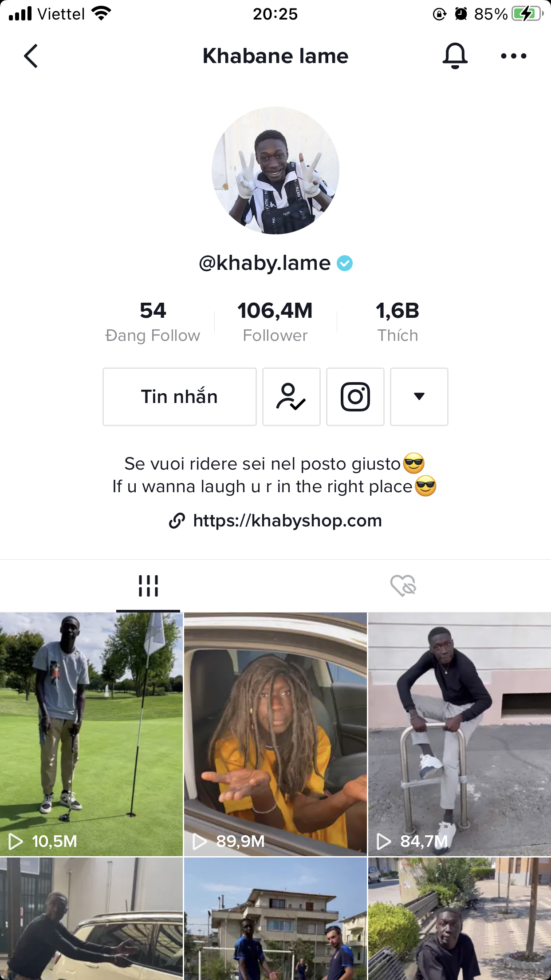The height and width of the screenshot is (980, 551).
Task: Open the three-dot more options menu
Action: (x=513, y=56)
